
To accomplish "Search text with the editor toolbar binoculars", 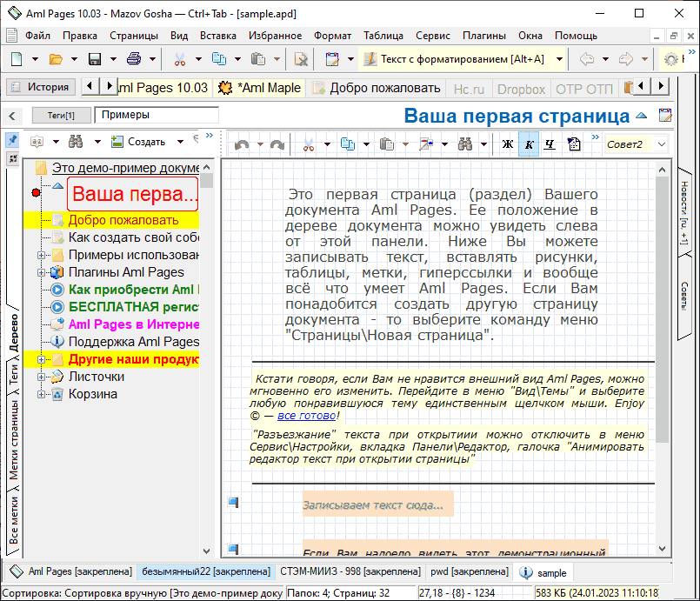I will [464, 144].
